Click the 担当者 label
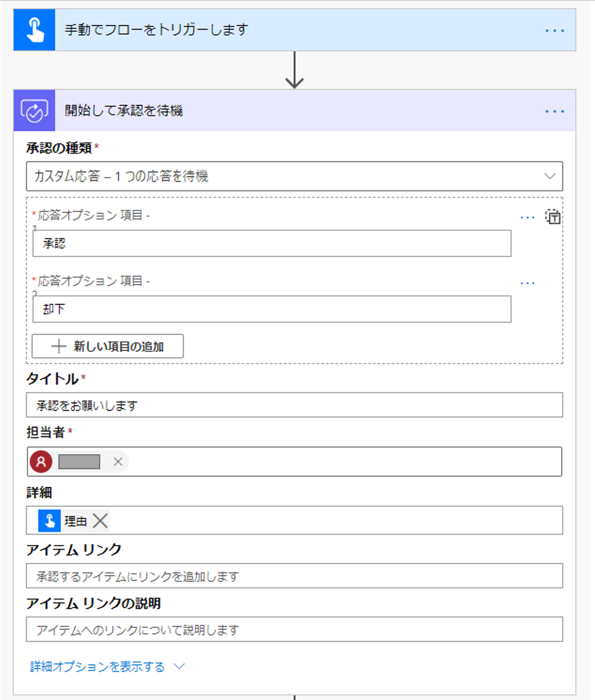The image size is (595, 700). [45, 432]
